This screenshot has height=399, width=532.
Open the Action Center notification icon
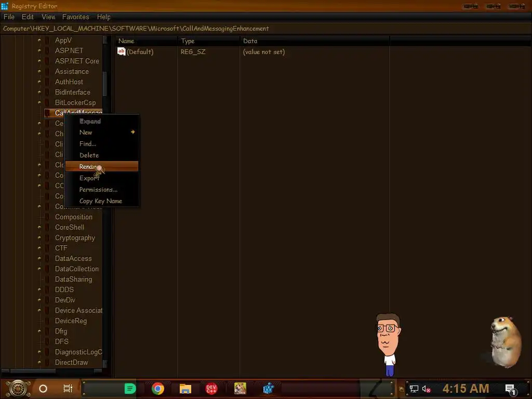510,390
